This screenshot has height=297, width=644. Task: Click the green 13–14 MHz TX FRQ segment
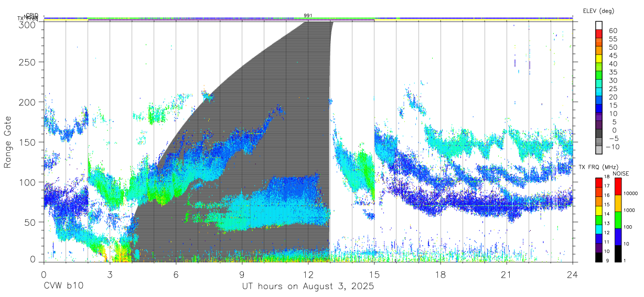(598, 219)
